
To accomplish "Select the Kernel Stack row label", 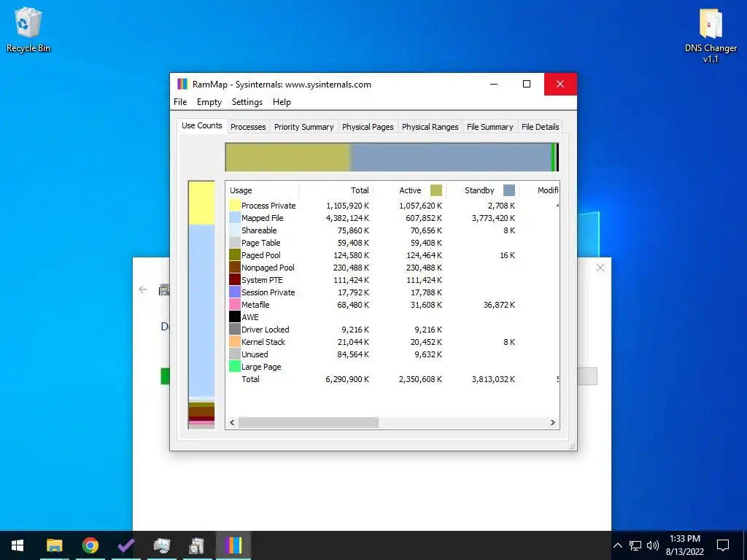I will click(x=263, y=342).
